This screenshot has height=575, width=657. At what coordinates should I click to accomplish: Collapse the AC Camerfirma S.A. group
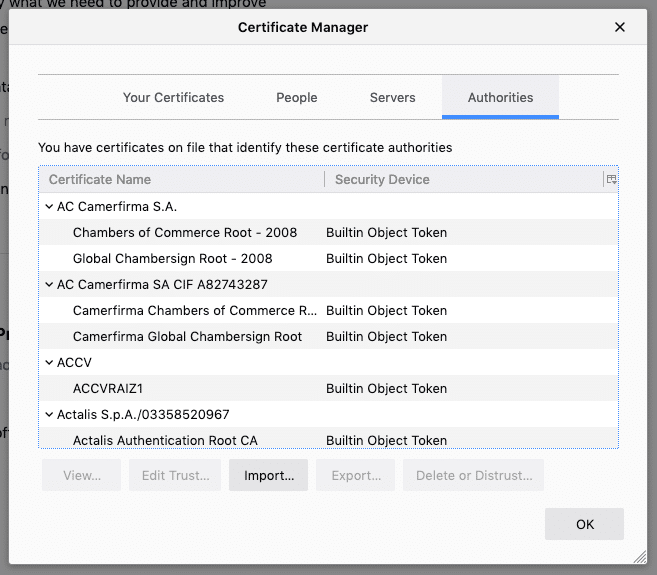click(x=48, y=207)
